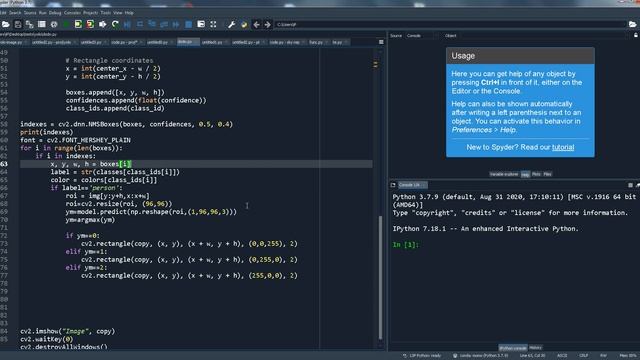
Task: Click the cv2.waitKey(0) code line
Action: click(47, 339)
